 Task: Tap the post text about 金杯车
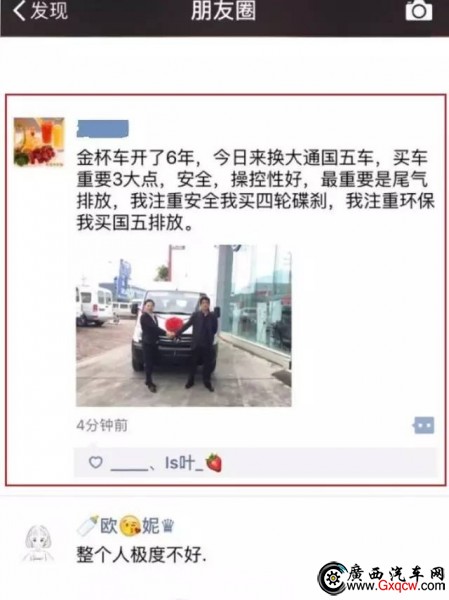pyautogui.click(x=255, y=190)
